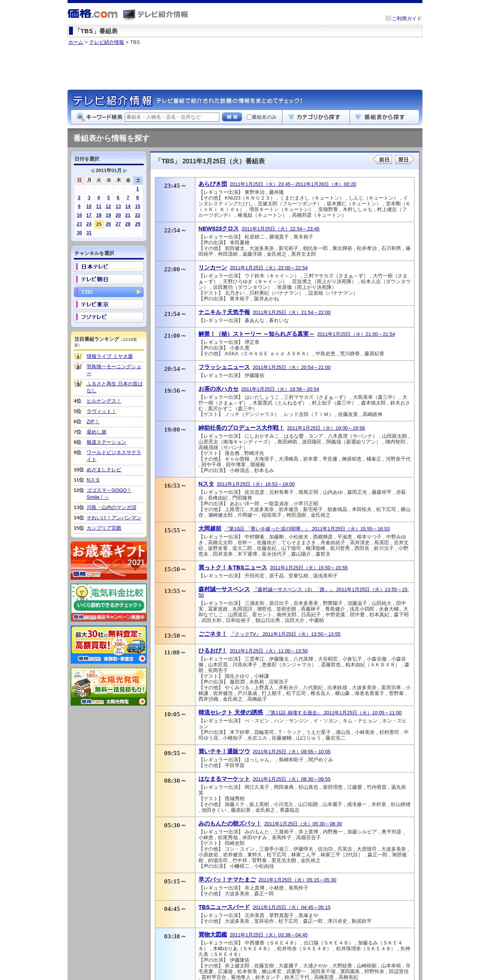490x980 pixels.
Task: Open TBSニュースバード program link
Action: 224,907
